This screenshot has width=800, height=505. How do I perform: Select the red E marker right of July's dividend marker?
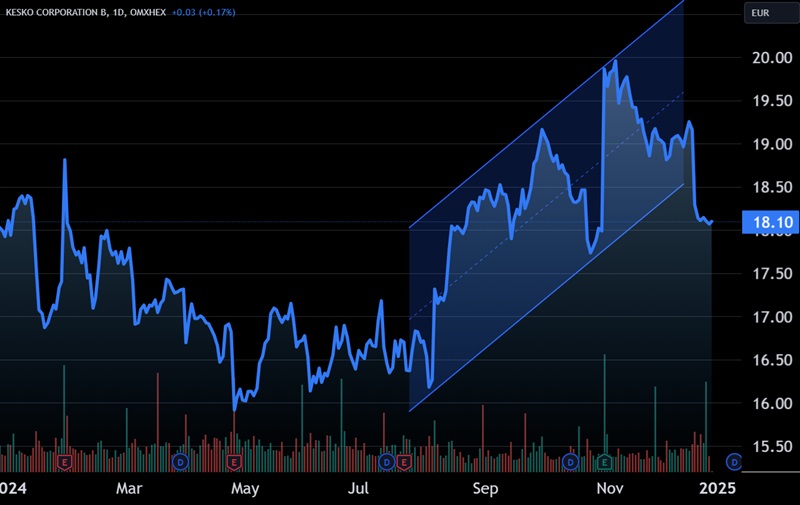404,462
